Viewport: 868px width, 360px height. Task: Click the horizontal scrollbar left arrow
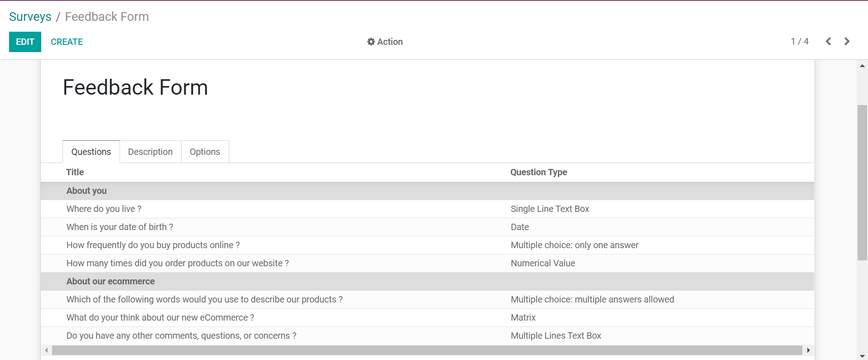[x=46, y=350]
